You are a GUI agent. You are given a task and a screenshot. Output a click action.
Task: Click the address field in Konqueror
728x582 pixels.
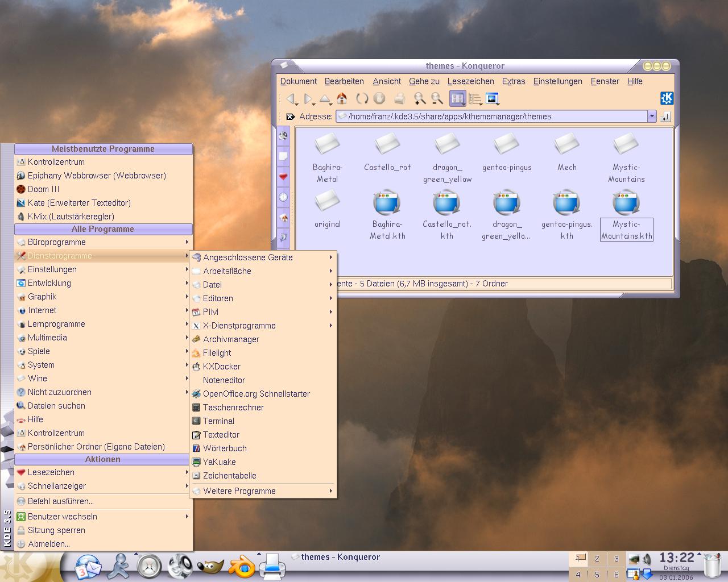492,117
